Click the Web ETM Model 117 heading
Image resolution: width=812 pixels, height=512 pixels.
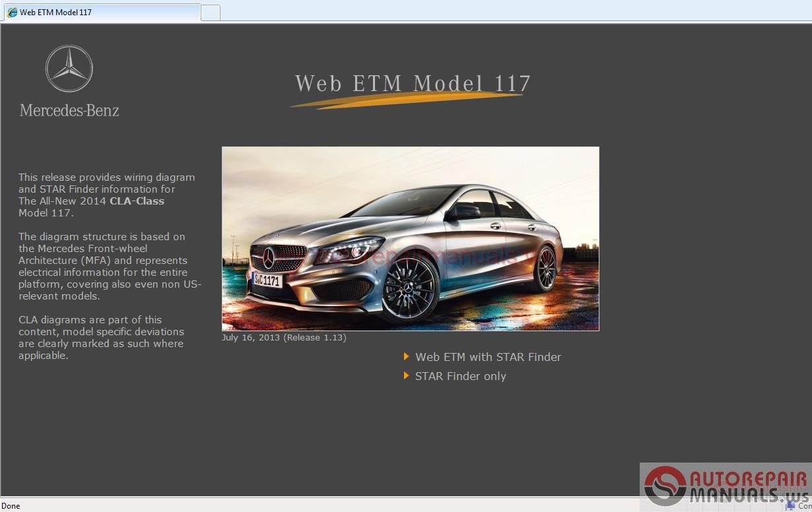point(413,84)
